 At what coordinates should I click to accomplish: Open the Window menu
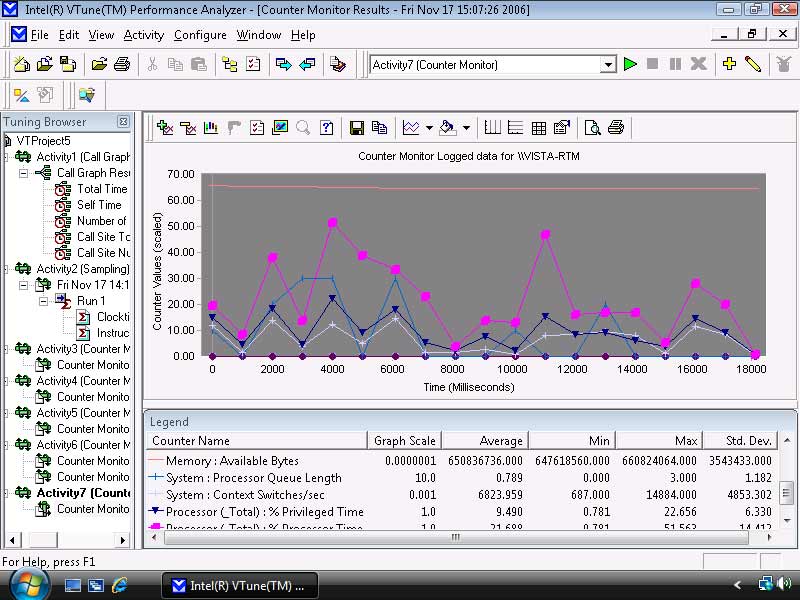(259, 35)
